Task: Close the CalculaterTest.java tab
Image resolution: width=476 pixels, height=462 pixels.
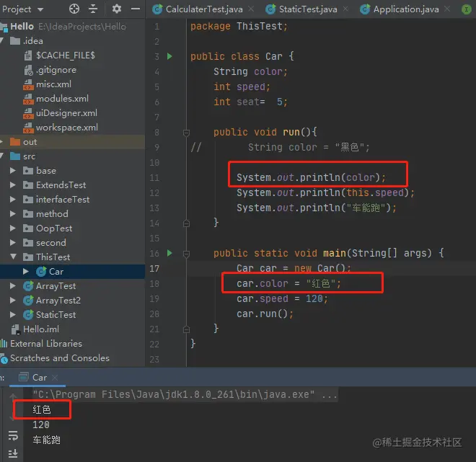Action: (251, 9)
